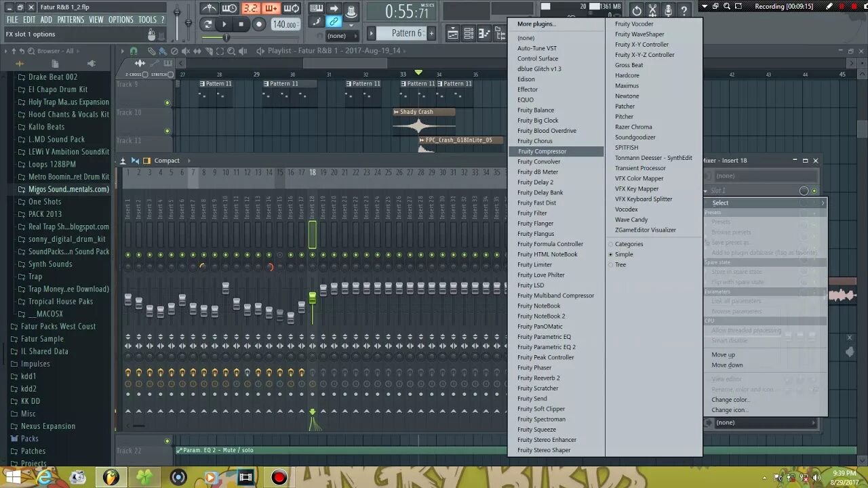Click the Insert 18 mixer volume fader
The image size is (868, 488).
coord(312,298)
